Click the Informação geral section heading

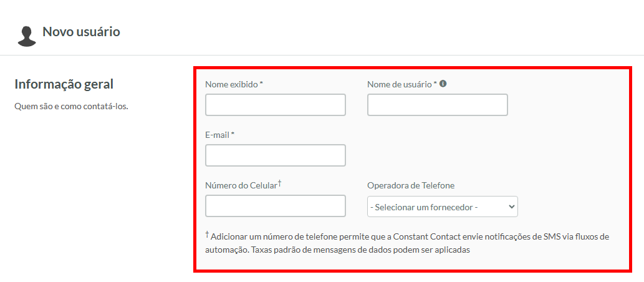coord(64,84)
